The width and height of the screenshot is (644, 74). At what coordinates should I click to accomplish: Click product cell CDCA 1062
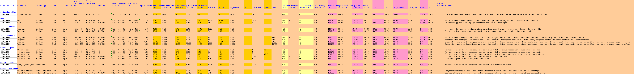pos(5,14)
